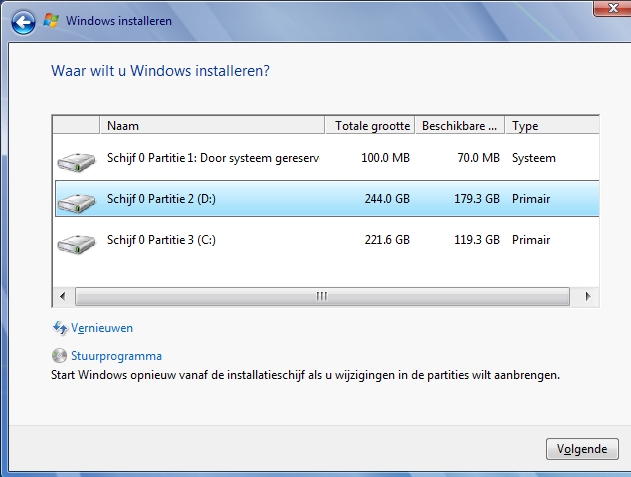631x477 pixels.
Task: Click the 100.0 MB total size cell
Action: point(385,158)
